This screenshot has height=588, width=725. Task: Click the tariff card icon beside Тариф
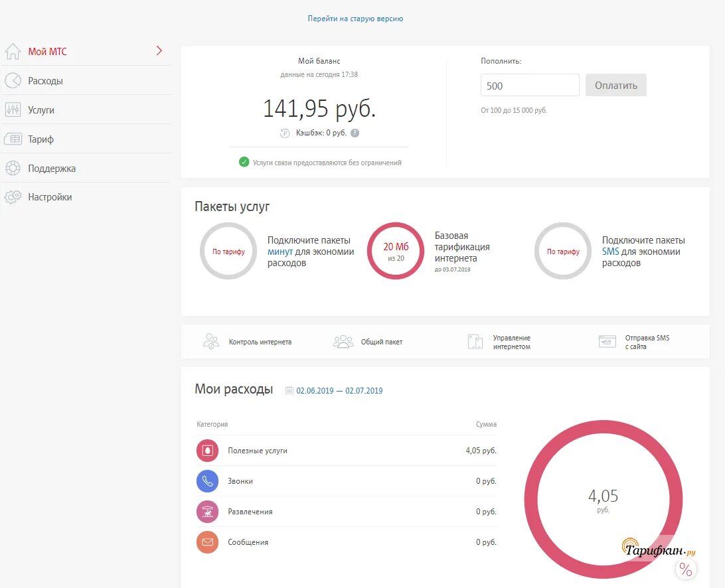click(13, 139)
